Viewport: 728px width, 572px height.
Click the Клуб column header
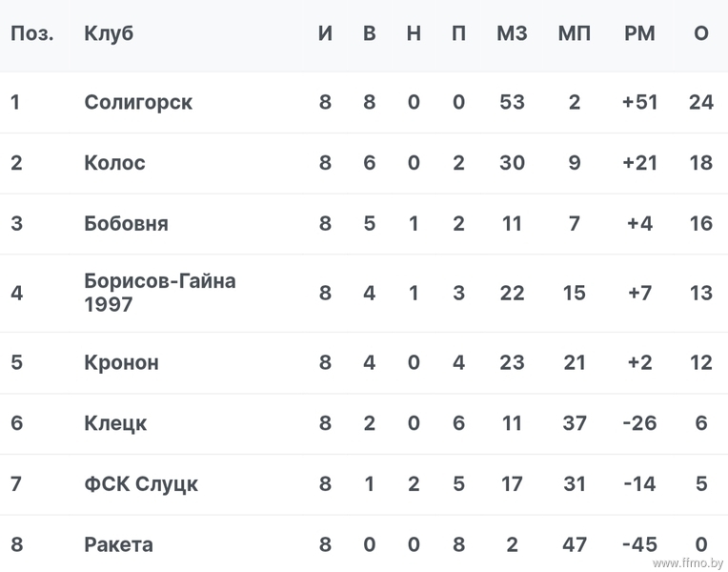(109, 33)
